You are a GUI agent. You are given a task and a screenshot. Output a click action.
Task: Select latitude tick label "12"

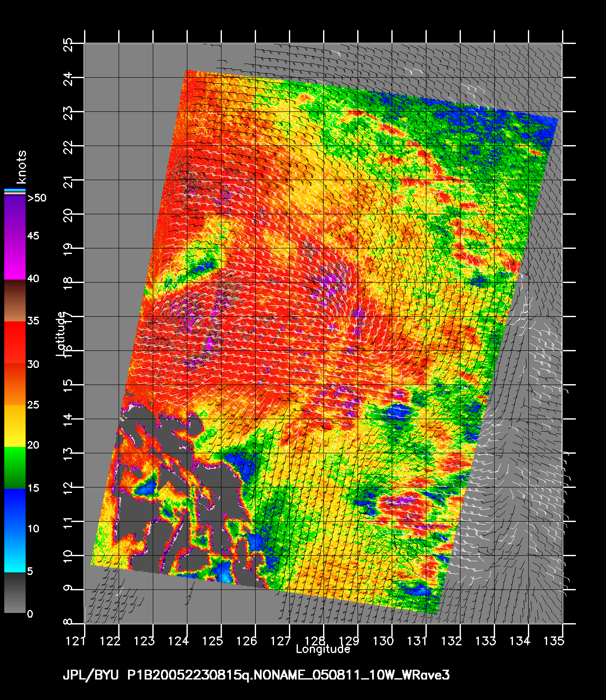click(x=67, y=488)
